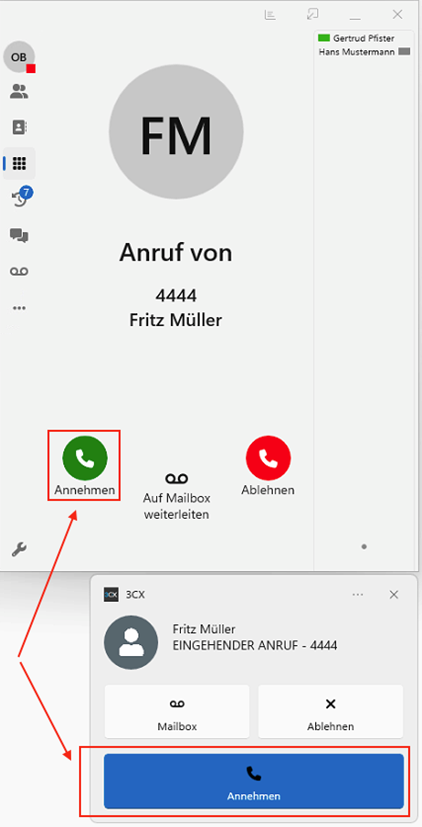The height and width of the screenshot is (827, 422).
Task: Toggle the panel layout icon in title bar
Action: coord(270,15)
